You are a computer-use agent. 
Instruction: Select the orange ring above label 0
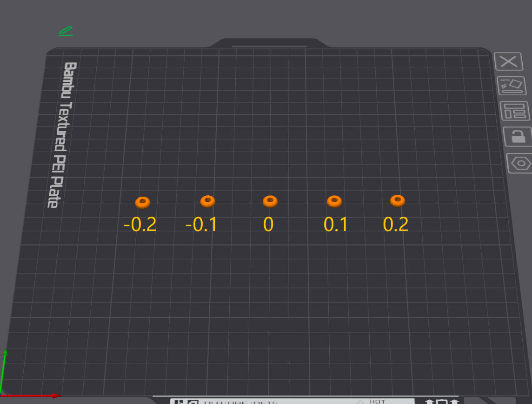point(270,201)
